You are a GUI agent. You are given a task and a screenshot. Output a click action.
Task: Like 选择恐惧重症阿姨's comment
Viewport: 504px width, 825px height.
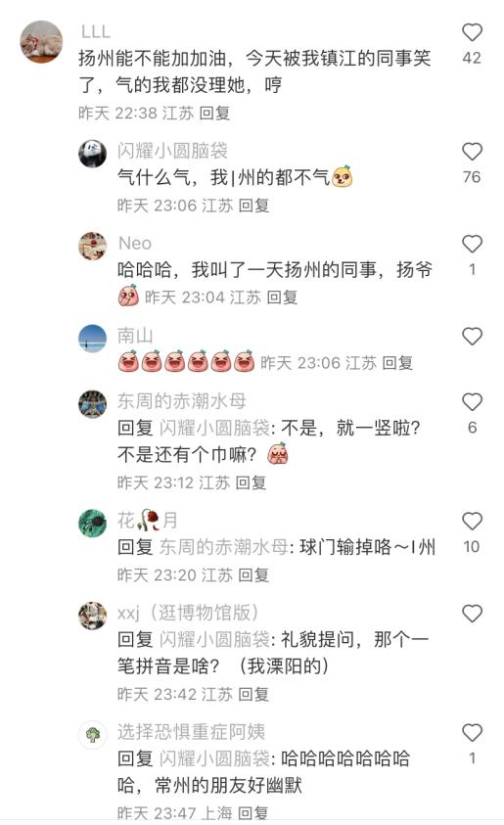click(472, 732)
